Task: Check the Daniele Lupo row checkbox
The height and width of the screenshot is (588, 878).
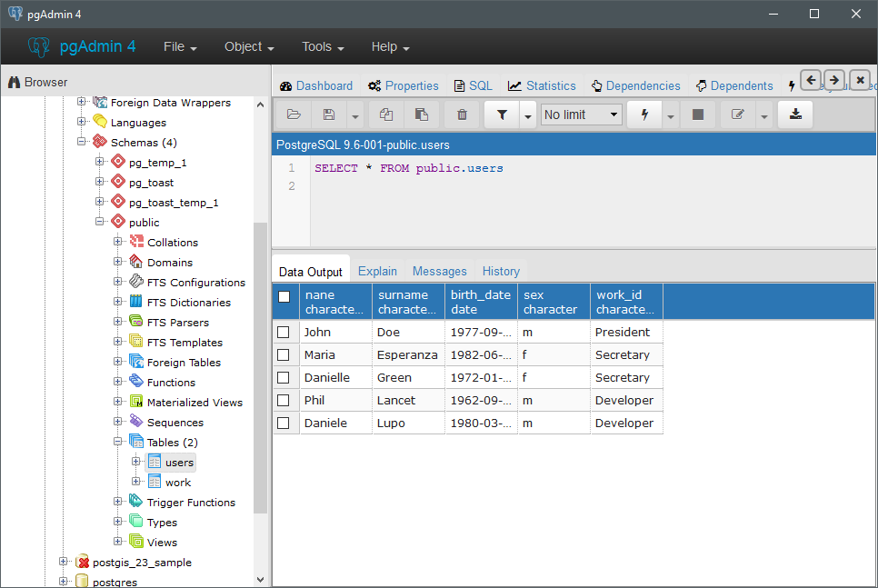Action: click(284, 423)
